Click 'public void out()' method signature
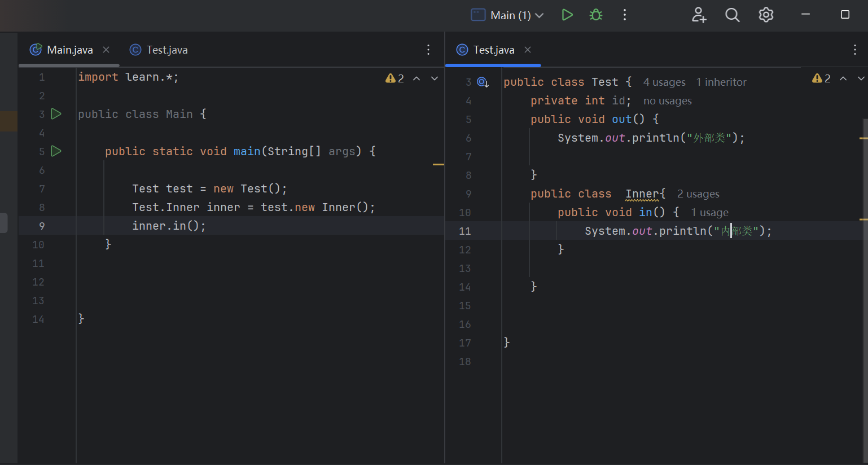Image resolution: width=868 pixels, height=465 pixels. 588,119
